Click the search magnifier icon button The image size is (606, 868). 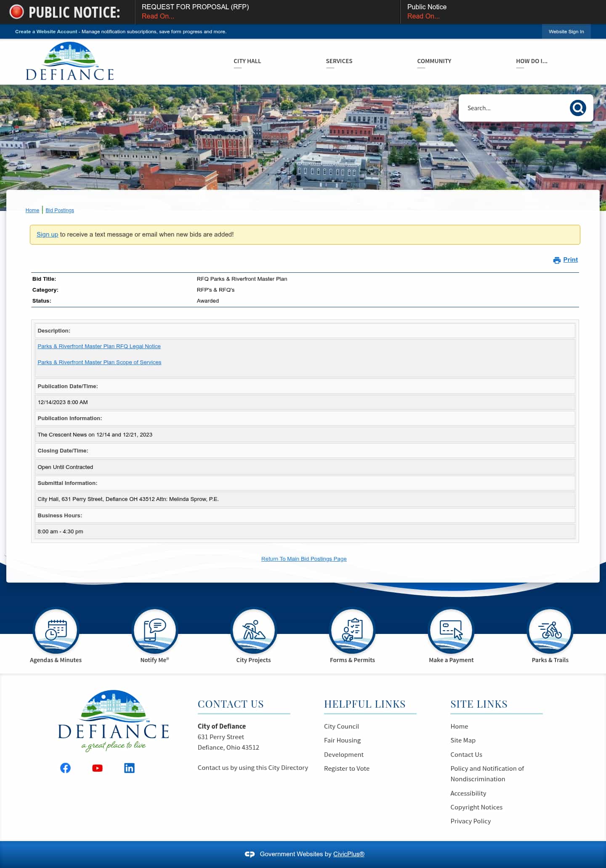pos(578,108)
